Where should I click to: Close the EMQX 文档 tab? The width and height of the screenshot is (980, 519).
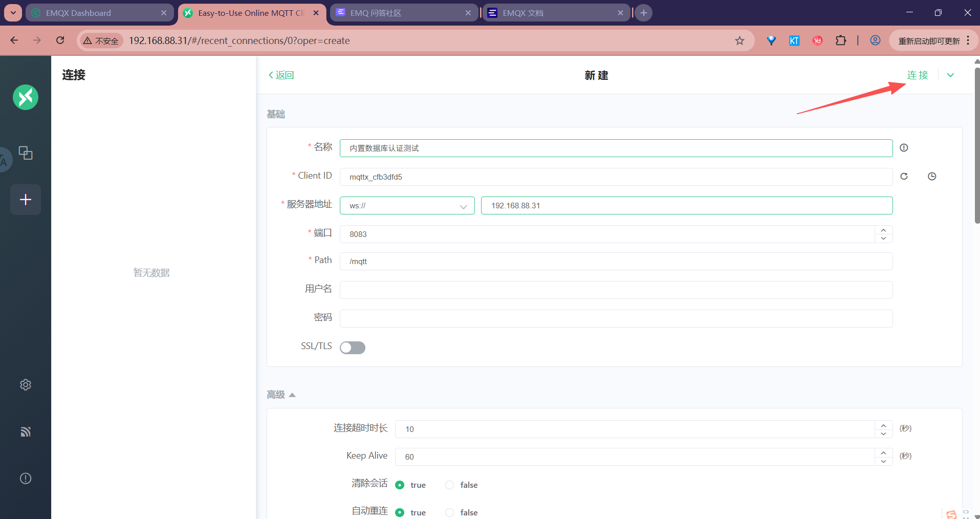[x=620, y=13]
